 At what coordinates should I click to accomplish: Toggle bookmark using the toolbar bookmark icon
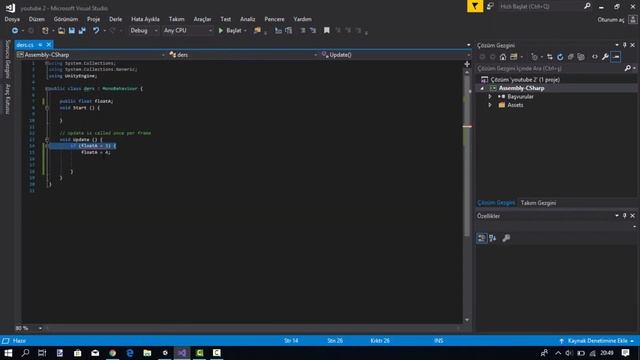coord(327,31)
